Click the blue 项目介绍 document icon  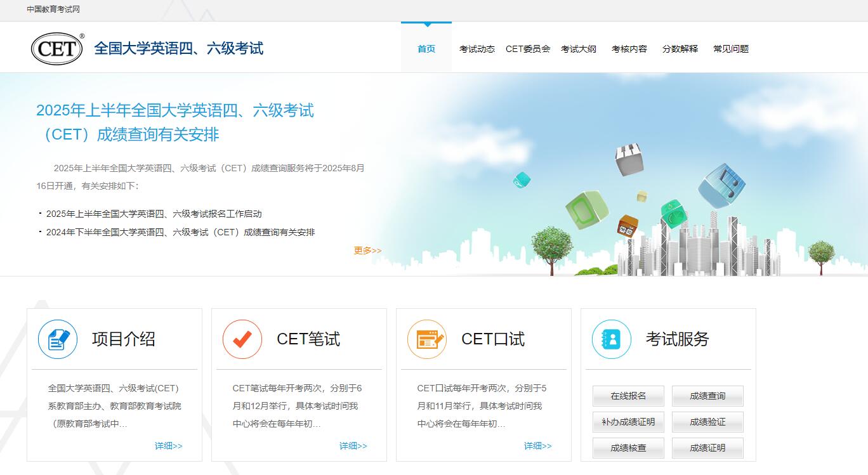(58, 339)
